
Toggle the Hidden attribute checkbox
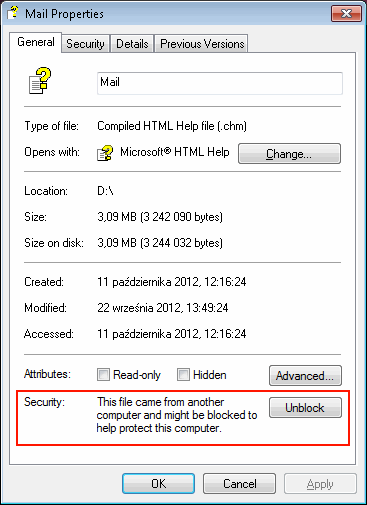183,374
